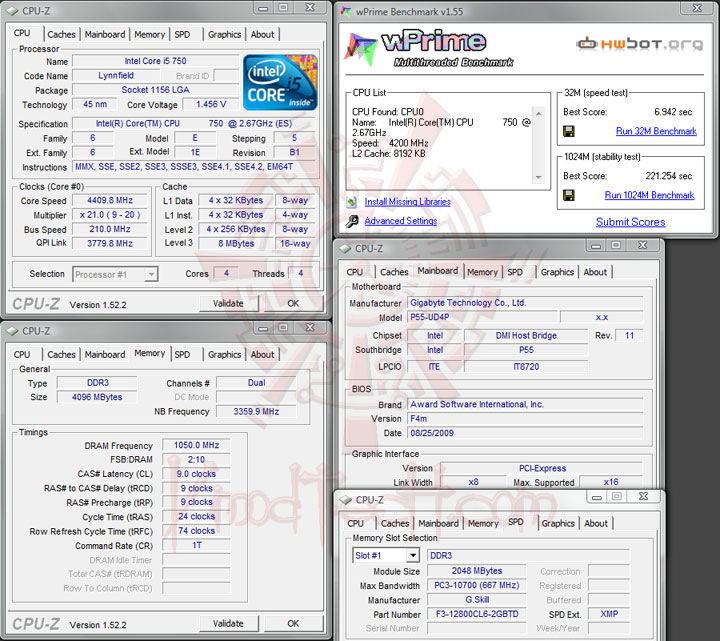Click the Manufacturer field Gigabyte Technology Co., Ltd.
This screenshot has height=641, width=720.
point(525,303)
